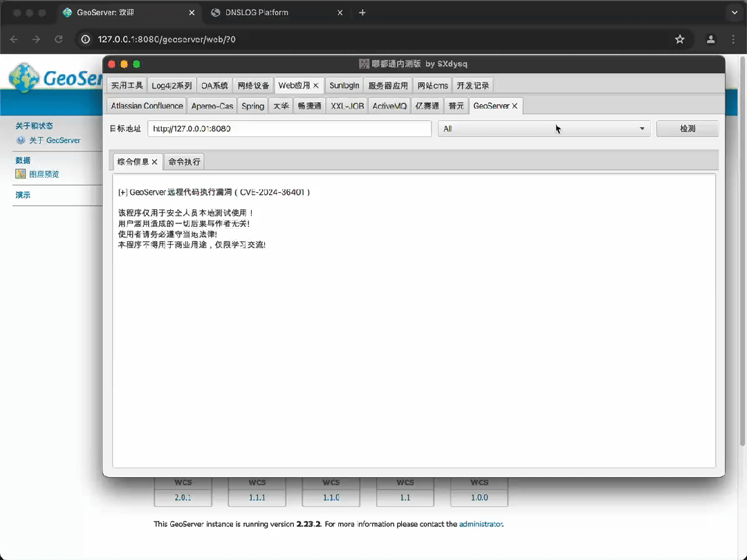The width and height of the screenshot is (747, 560).
Task: Select the ActiveMQ sub-tab
Action: coord(389,106)
